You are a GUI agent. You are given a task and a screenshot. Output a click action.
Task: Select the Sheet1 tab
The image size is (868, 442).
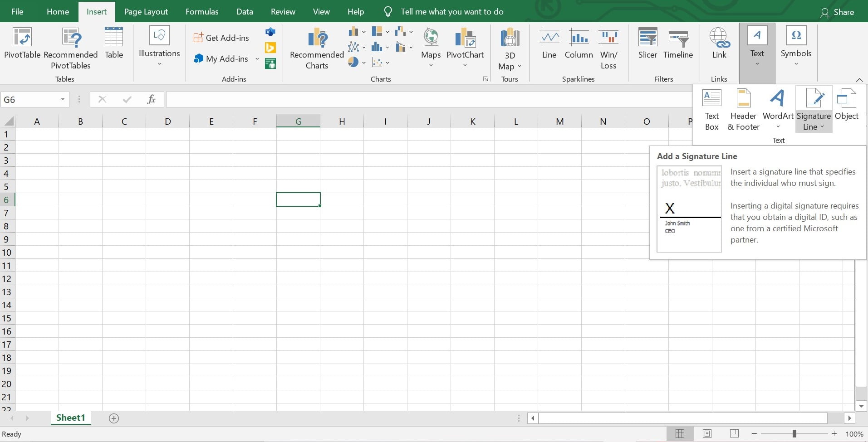70,418
